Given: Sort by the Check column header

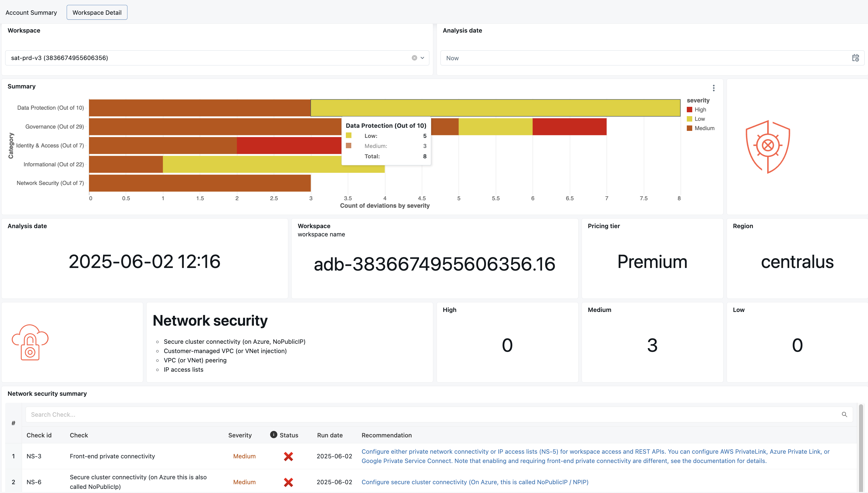Looking at the screenshot, I should pos(79,435).
